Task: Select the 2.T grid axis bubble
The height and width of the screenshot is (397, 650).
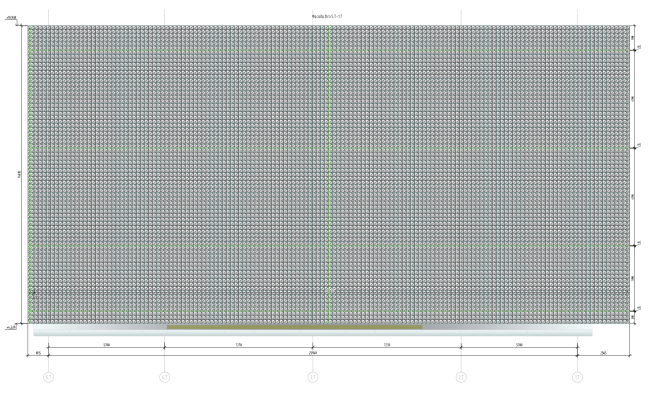Action: [x=461, y=377]
